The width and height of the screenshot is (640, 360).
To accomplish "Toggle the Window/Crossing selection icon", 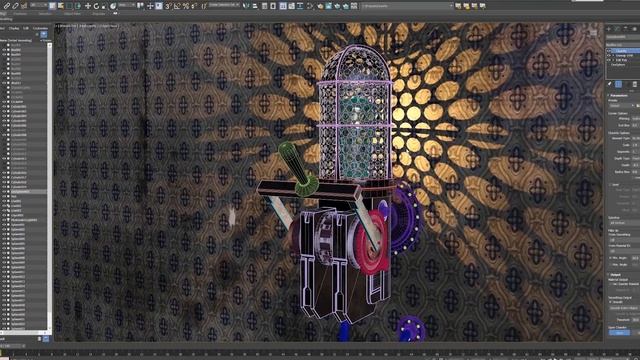I will (x=78, y=6).
